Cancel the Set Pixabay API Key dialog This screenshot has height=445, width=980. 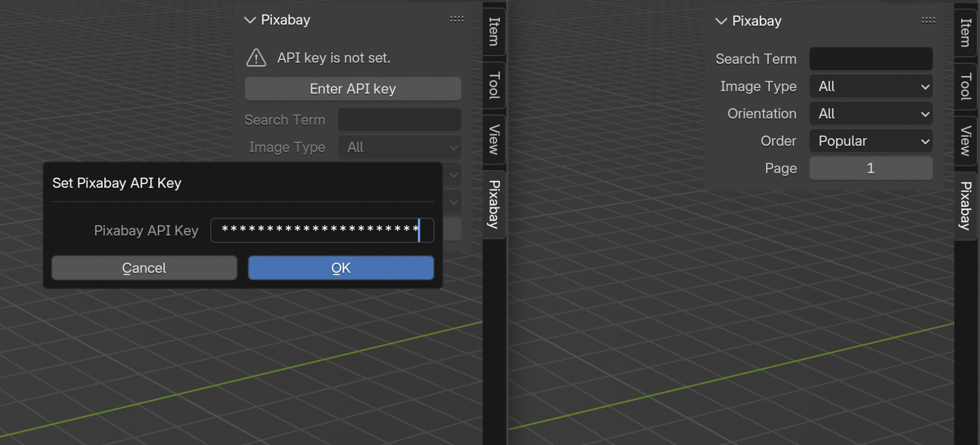pyautogui.click(x=144, y=268)
